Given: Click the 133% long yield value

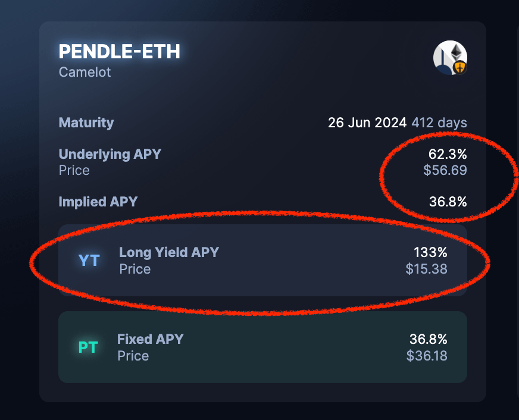Looking at the screenshot, I should click(x=430, y=252).
